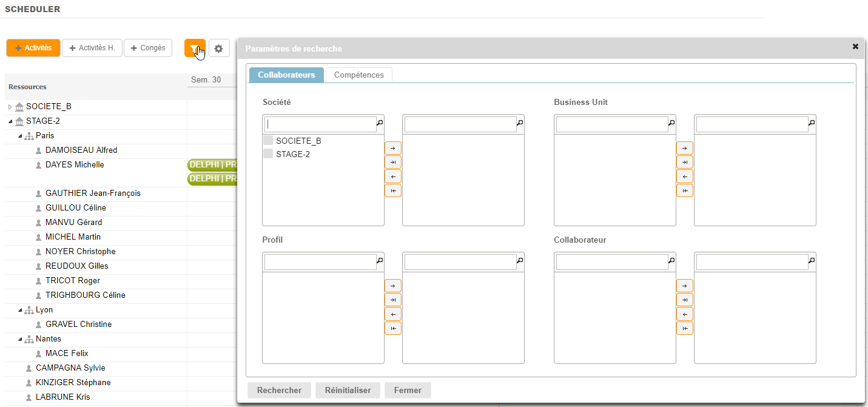The width and height of the screenshot is (868, 407).
Task: Check the SOCIETE_B checkbox
Action: point(268,141)
